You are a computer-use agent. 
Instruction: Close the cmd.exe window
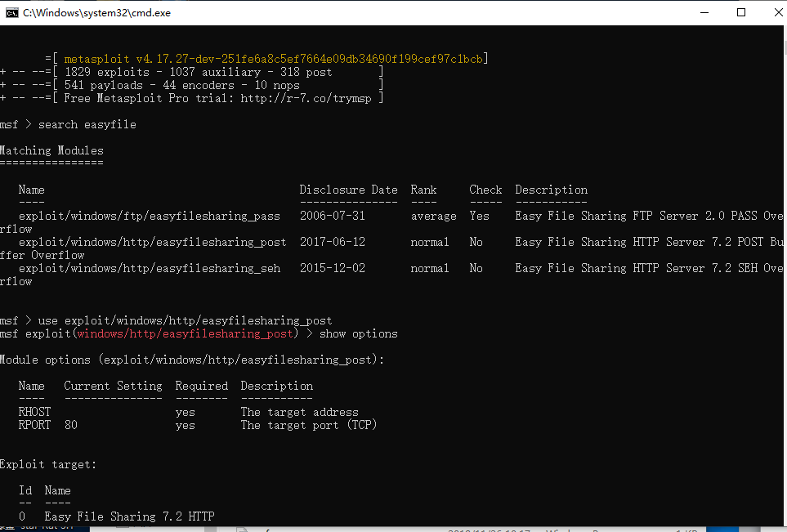click(777, 12)
